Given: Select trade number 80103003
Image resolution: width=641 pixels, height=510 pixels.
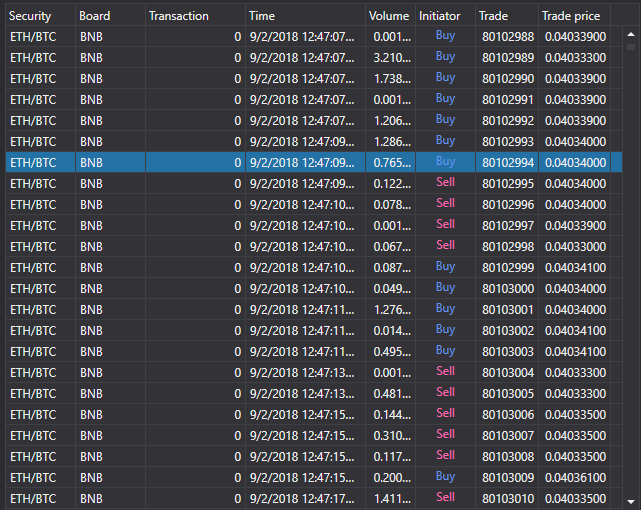Looking at the screenshot, I should point(508,352).
